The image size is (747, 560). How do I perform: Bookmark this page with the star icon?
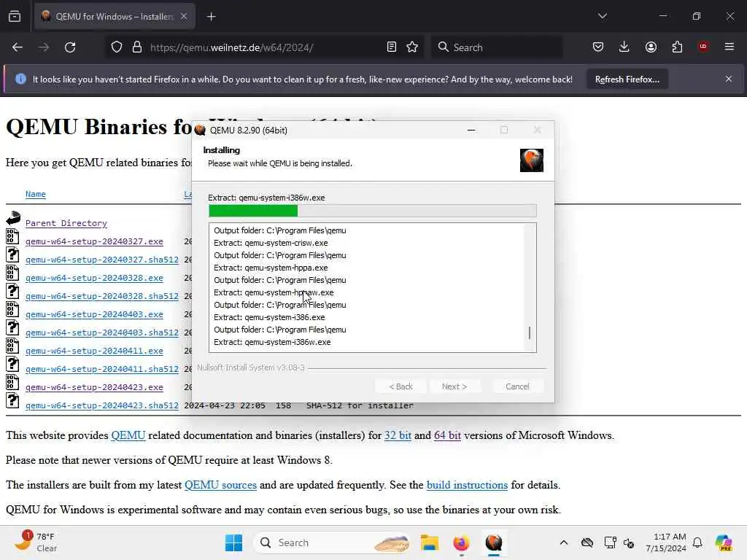click(412, 47)
